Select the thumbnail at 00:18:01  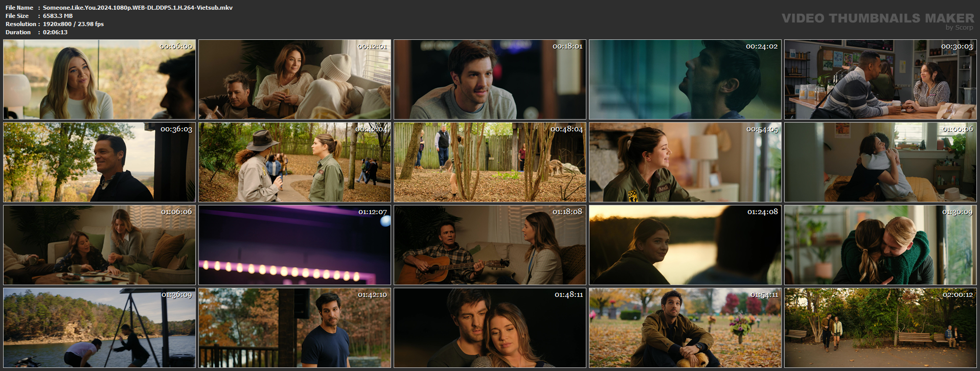490,80
